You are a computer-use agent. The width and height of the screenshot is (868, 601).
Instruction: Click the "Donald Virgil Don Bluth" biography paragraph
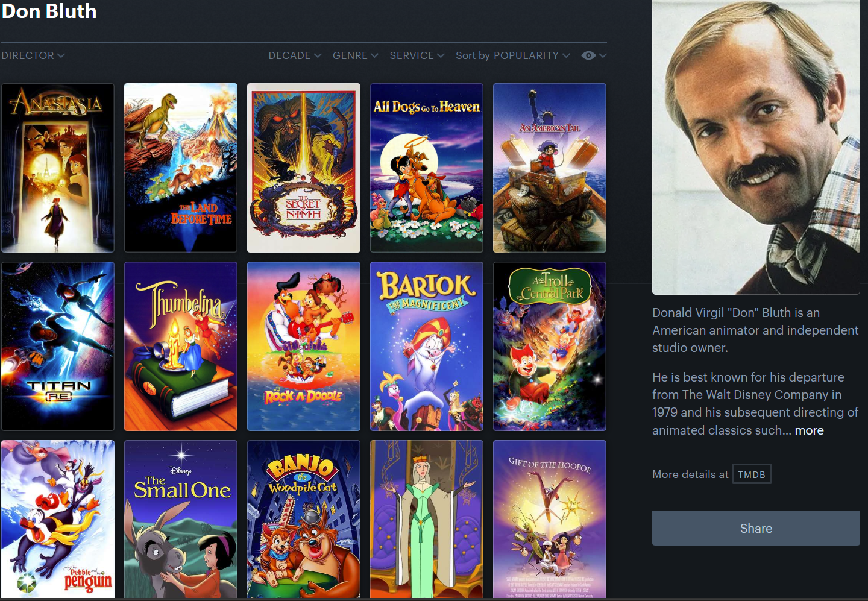[x=755, y=330]
